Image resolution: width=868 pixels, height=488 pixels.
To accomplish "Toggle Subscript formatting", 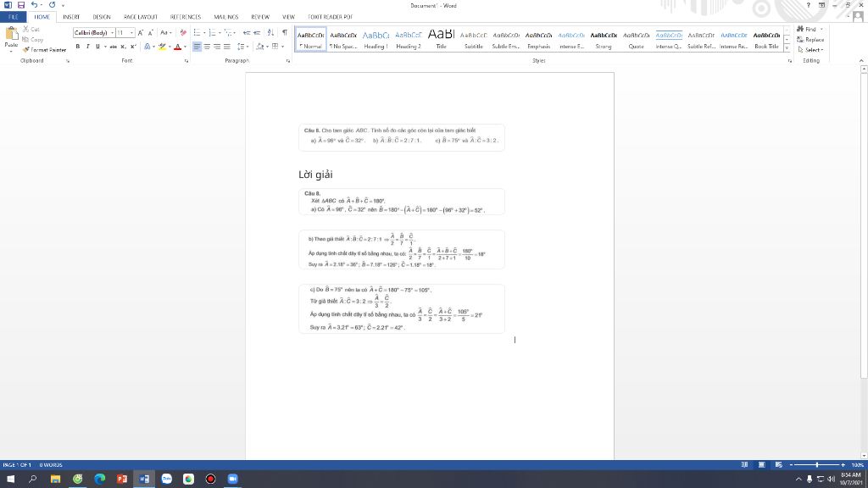I will coord(123,47).
